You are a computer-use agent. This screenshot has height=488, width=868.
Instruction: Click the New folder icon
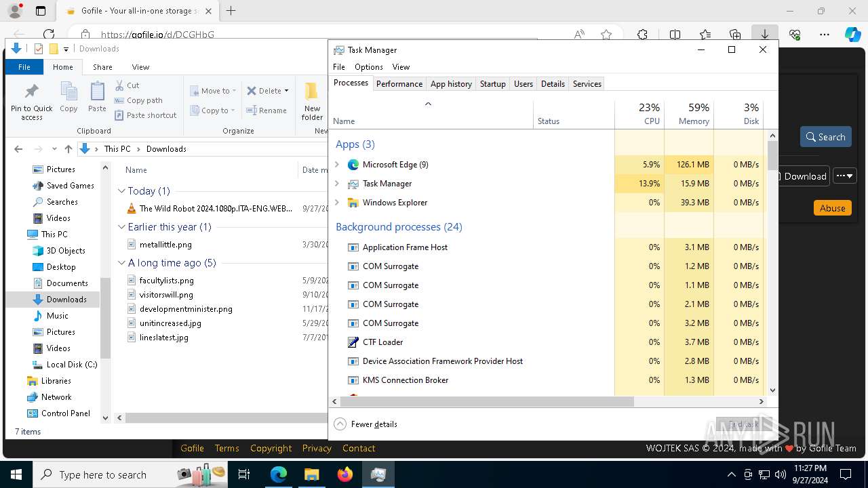[x=312, y=91]
